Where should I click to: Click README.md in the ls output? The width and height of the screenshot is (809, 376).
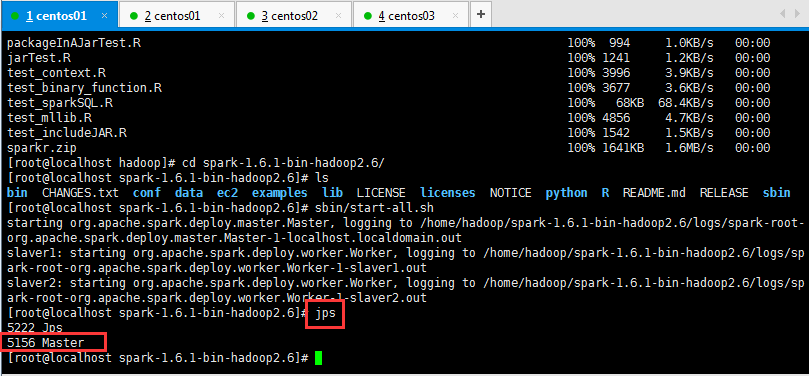click(x=654, y=193)
